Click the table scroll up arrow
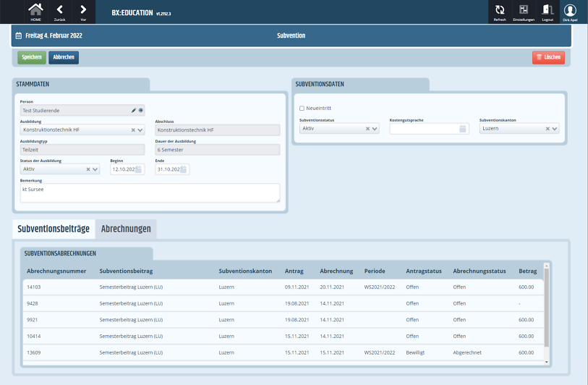 [546, 266]
